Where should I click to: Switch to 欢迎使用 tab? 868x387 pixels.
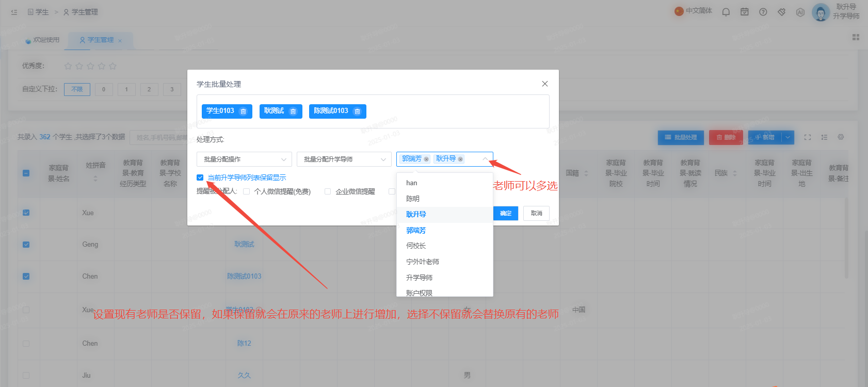coord(42,40)
